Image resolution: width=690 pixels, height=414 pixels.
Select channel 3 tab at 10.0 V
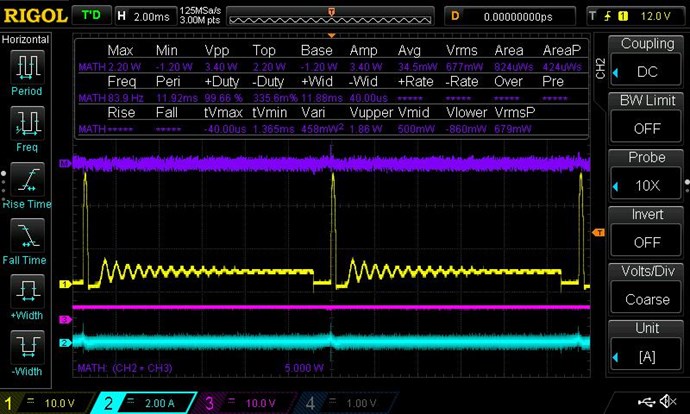[x=245, y=403]
